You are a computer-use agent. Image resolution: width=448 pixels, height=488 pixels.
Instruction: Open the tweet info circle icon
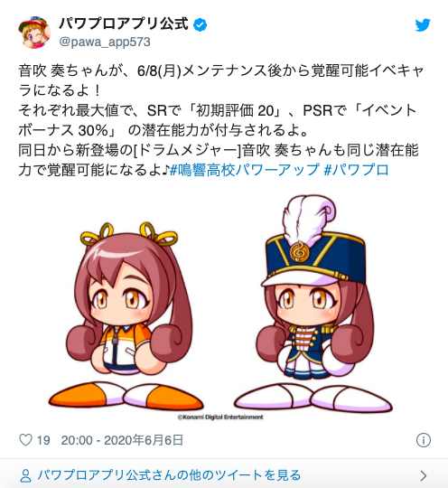tap(423, 440)
